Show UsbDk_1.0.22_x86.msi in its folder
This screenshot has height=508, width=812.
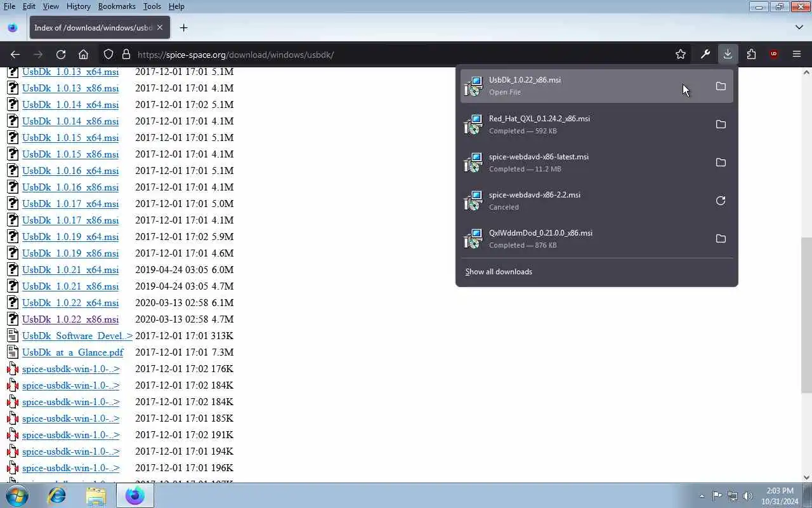pyautogui.click(x=721, y=86)
